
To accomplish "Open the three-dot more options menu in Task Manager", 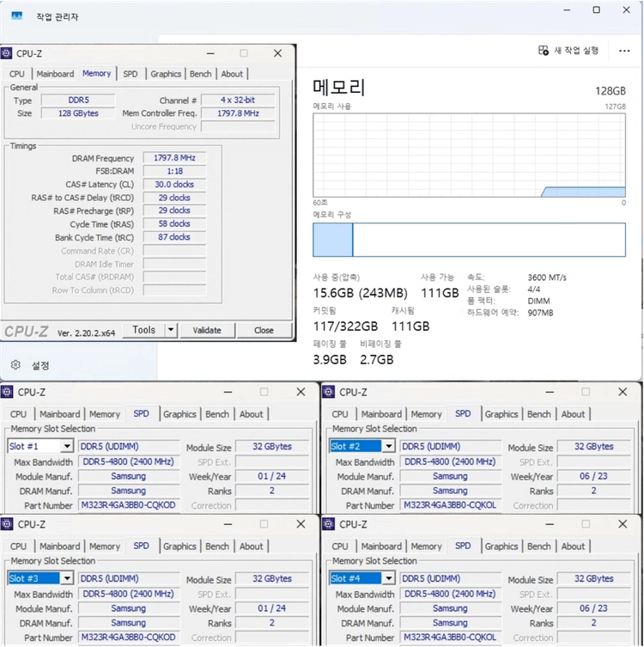I will tap(624, 51).
